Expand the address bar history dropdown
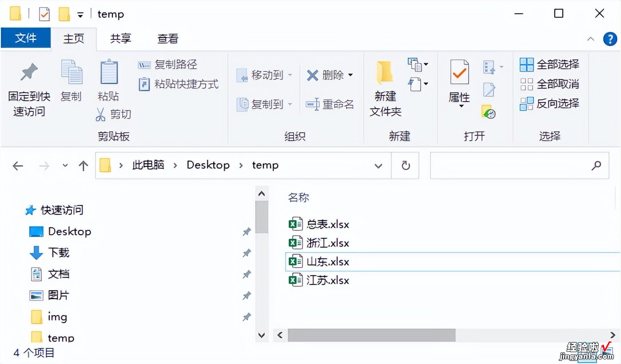621x364 pixels. 378,166
